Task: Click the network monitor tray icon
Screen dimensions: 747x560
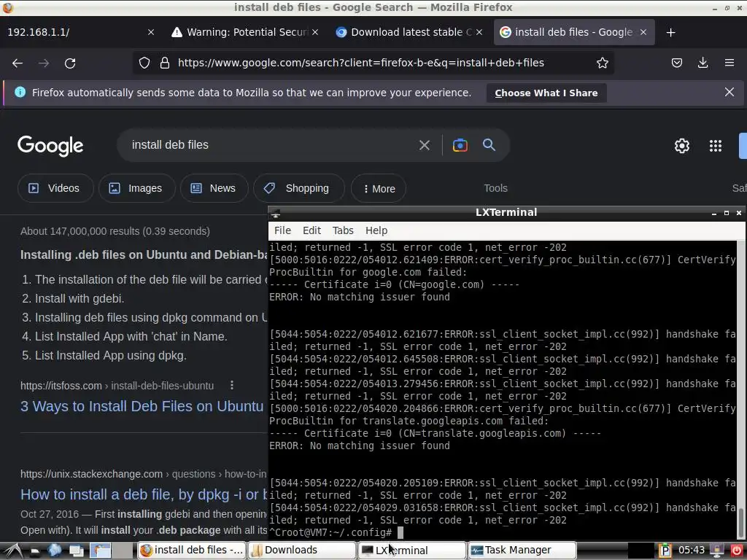Action: point(717,551)
